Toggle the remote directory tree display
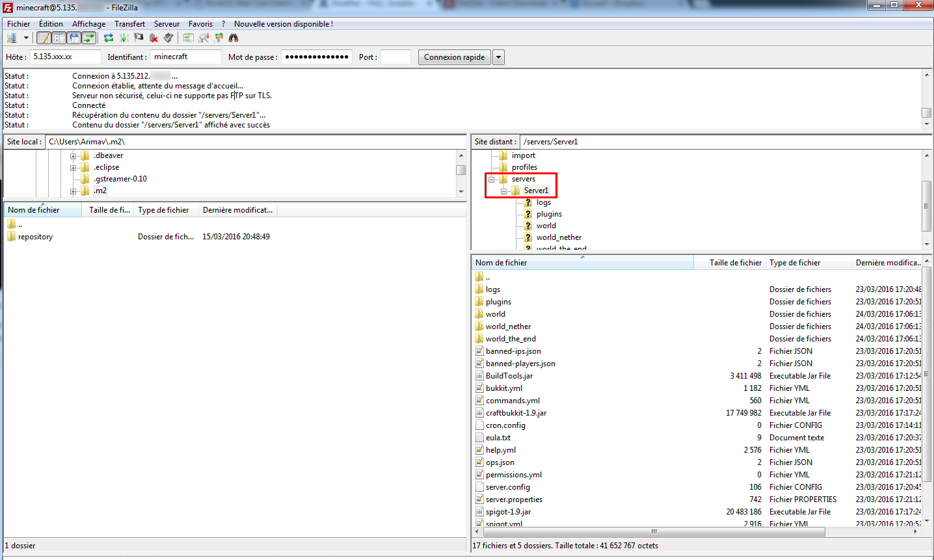Image resolution: width=934 pixels, height=560 pixels. pyautogui.click(x=74, y=38)
